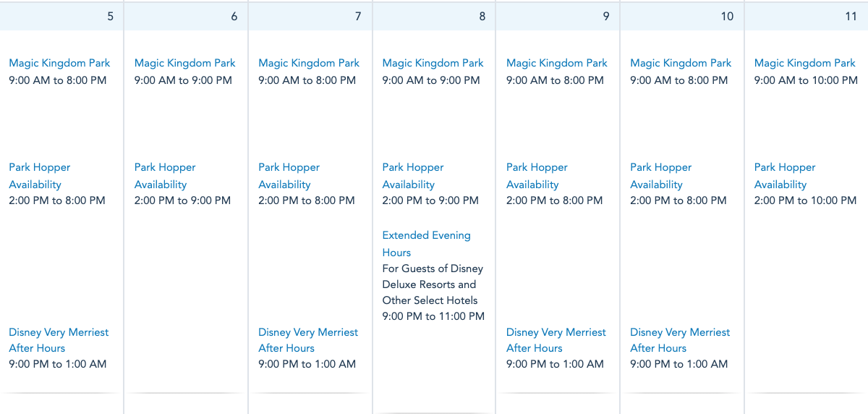Click Magic Kingdom Park link on day 10
Image resolution: width=868 pixels, height=414 pixels.
click(x=681, y=63)
